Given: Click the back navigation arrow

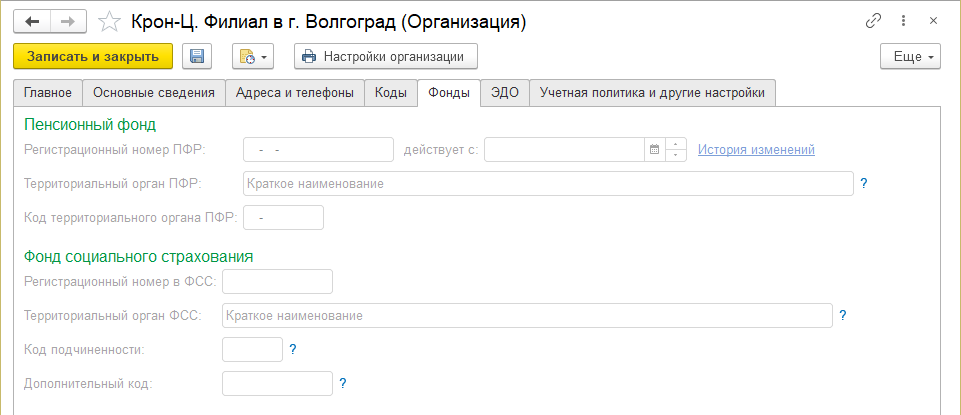Looking at the screenshot, I should pos(33,21).
